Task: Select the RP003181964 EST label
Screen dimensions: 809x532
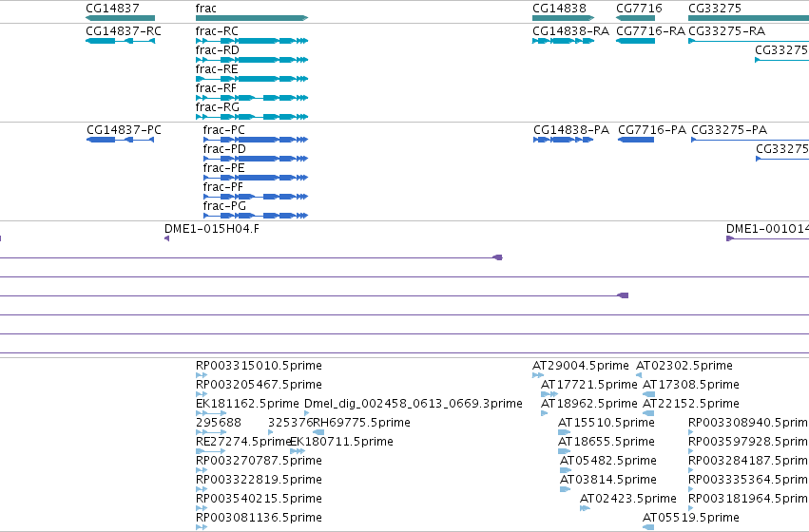Action: tap(749, 499)
